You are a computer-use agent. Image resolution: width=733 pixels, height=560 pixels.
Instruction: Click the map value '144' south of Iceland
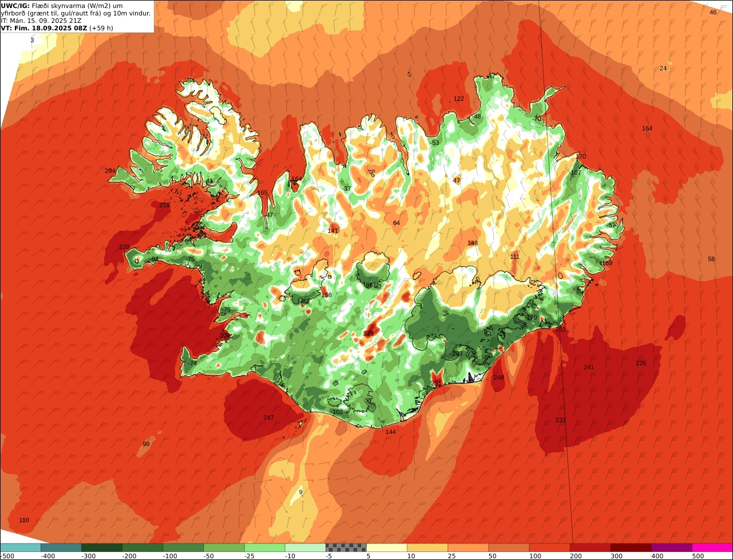(x=391, y=432)
